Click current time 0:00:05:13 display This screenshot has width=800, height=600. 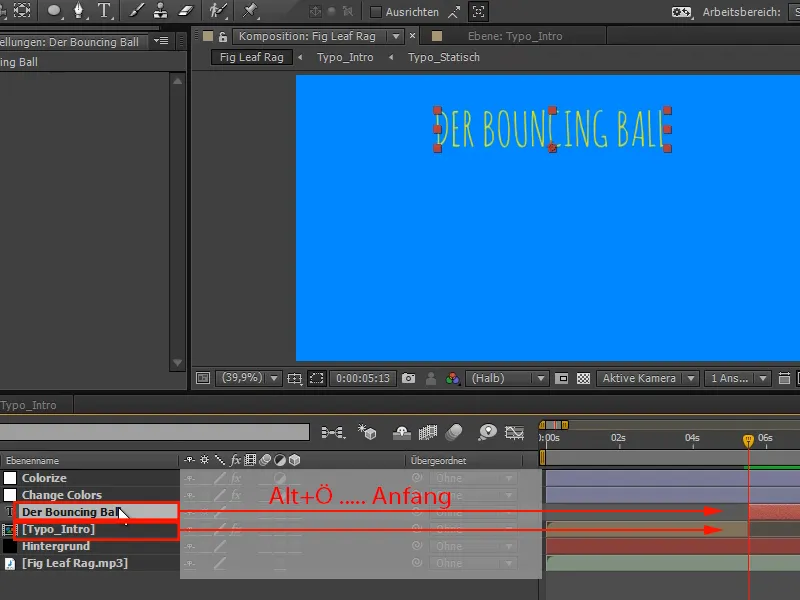click(x=363, y=378)
